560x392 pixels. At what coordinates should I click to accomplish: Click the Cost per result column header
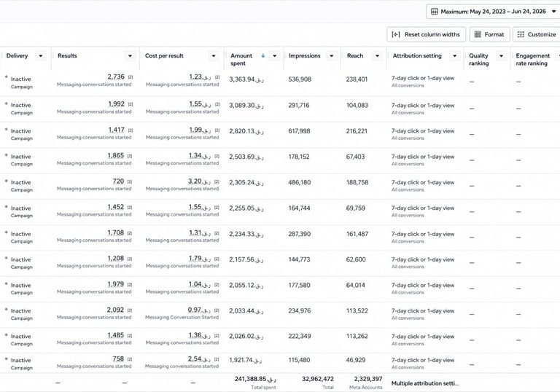[164, 55]
